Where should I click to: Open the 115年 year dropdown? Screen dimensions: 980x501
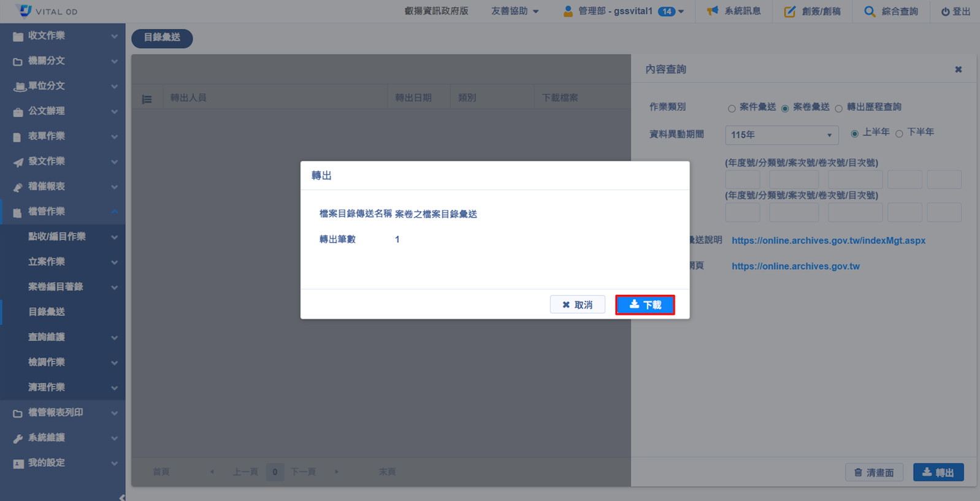781,135
